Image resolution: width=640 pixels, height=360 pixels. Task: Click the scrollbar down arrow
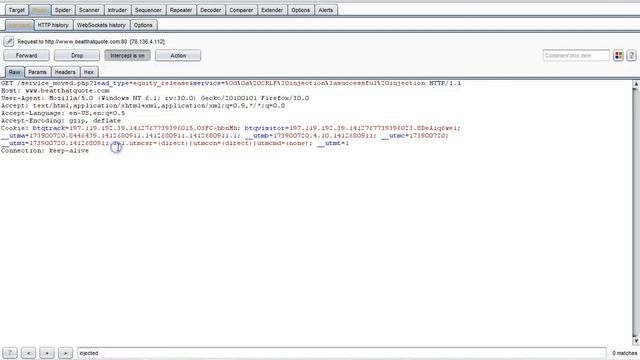tap(636, 341)
